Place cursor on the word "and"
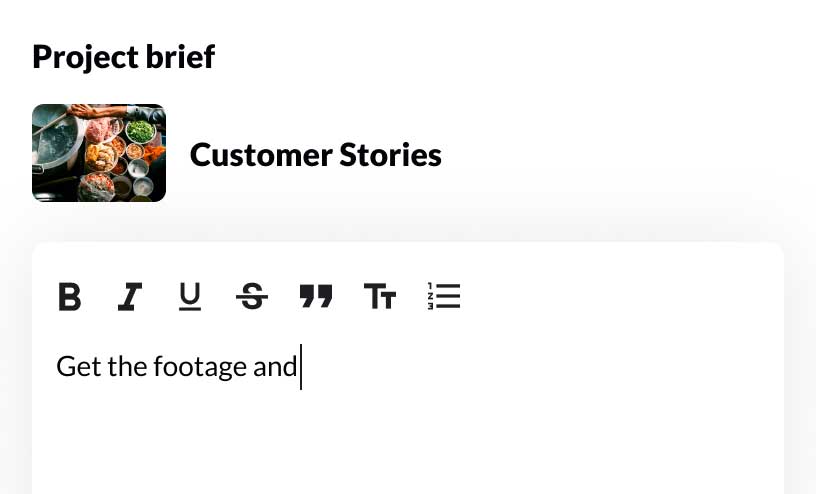This screenshot has height=494, width=816. click(275, 367)
